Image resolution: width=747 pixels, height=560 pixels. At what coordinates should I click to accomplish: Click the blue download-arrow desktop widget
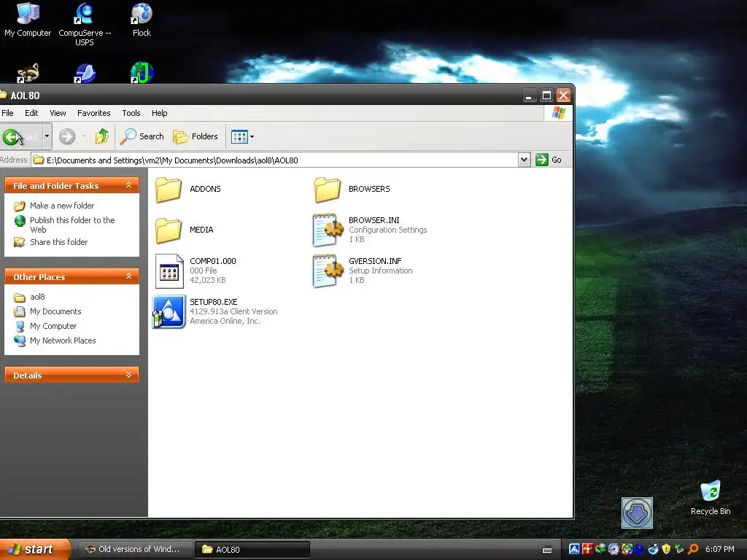[x=637, y=513]
